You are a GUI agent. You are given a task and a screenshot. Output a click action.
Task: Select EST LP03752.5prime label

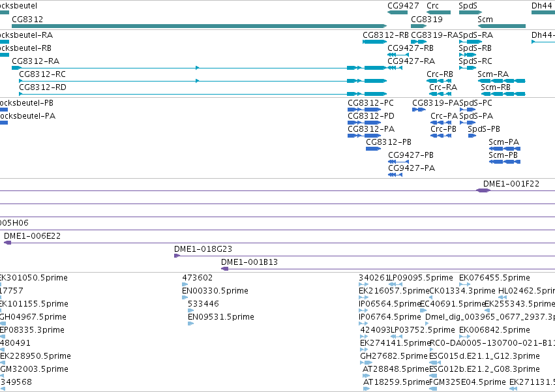[x=423, y=330]
